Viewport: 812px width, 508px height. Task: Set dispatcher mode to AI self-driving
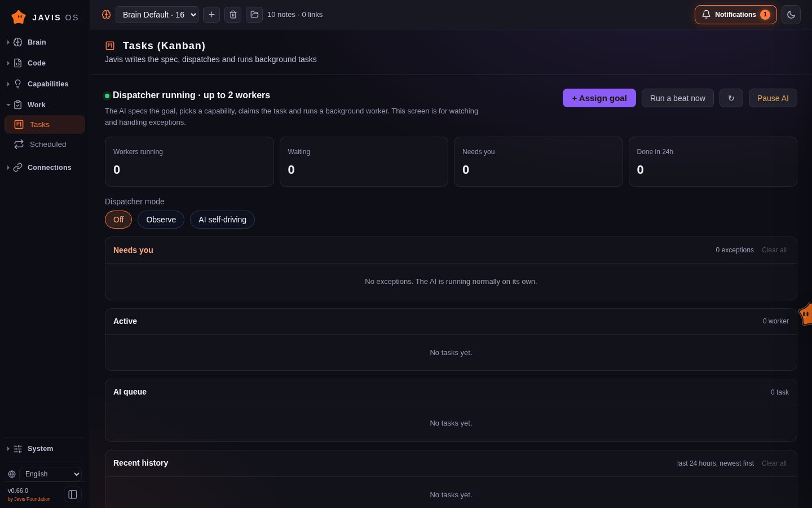click(222, 220)
